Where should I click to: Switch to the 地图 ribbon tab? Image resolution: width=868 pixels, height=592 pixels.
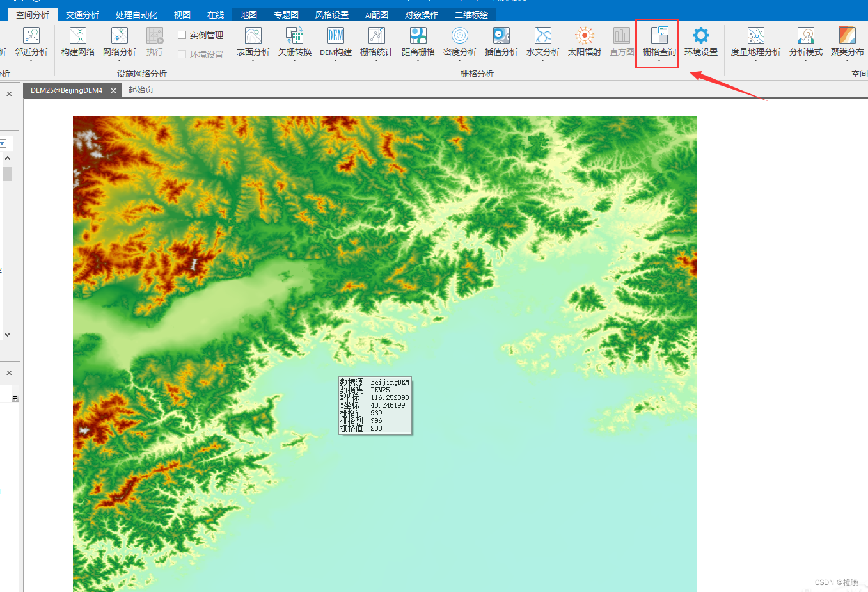248,14
